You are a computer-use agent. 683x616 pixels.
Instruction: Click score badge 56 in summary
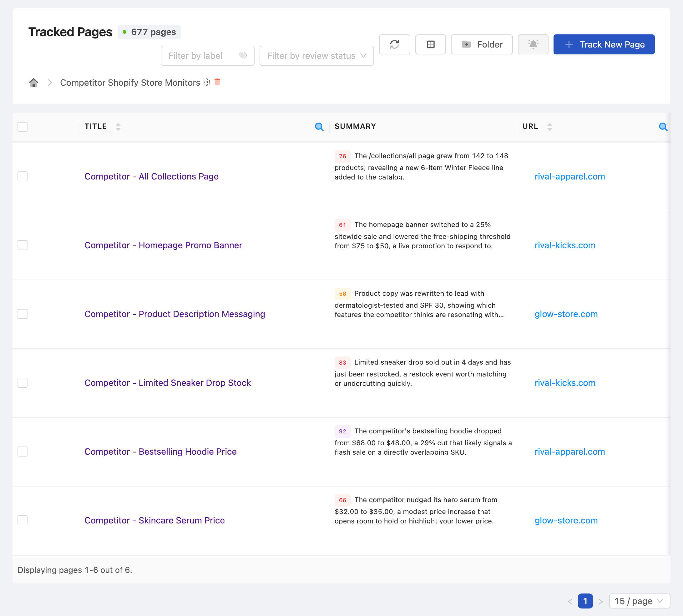(x=342, y=293)
